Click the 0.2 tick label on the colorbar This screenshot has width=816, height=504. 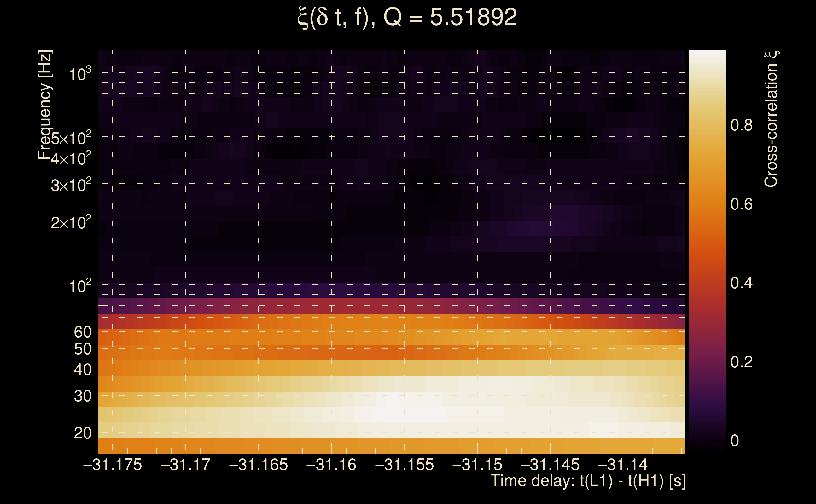(x=741, y=362)
